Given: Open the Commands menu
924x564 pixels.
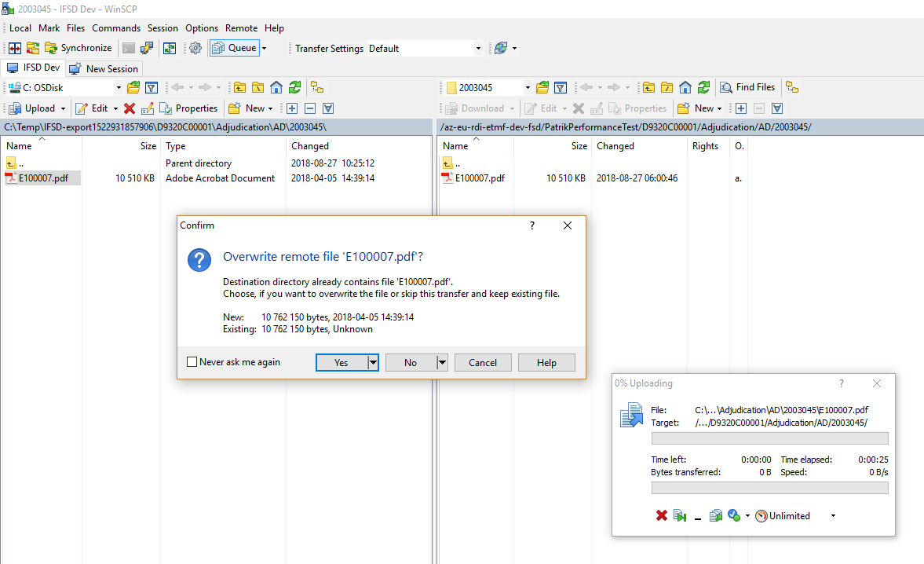Looking at the screenshot, I should point(116,28).
